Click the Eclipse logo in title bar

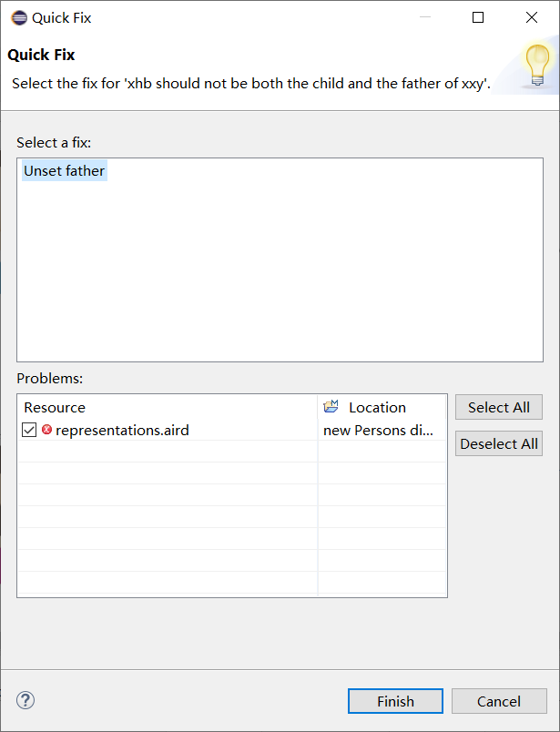19,17
